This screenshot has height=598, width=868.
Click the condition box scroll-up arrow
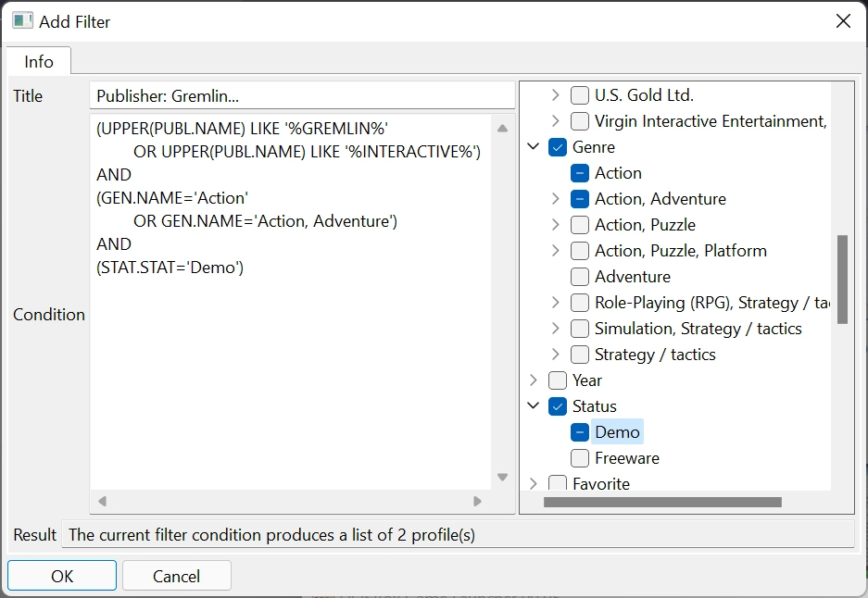pyautogui.click(x=503, y=129)
